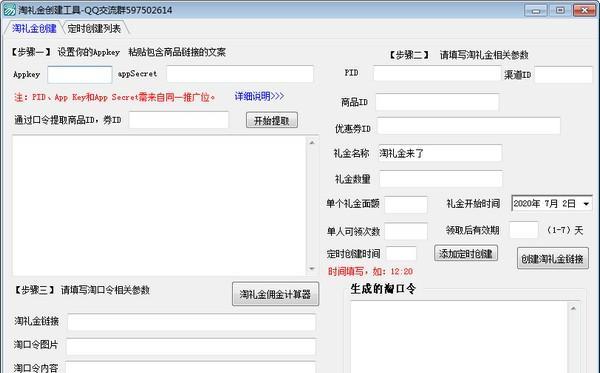Click the 通过口令提取商品ID input field
Image resolution: width=600 pixels, height=373 pixels.
click(x=179, y=120)
